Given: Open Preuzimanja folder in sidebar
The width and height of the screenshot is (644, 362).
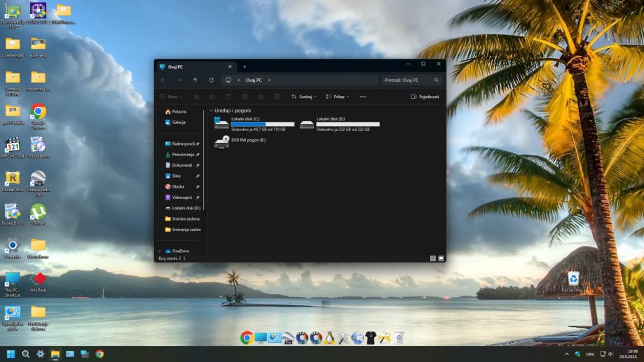Looking at the screenshot, I should click(182, 154).
